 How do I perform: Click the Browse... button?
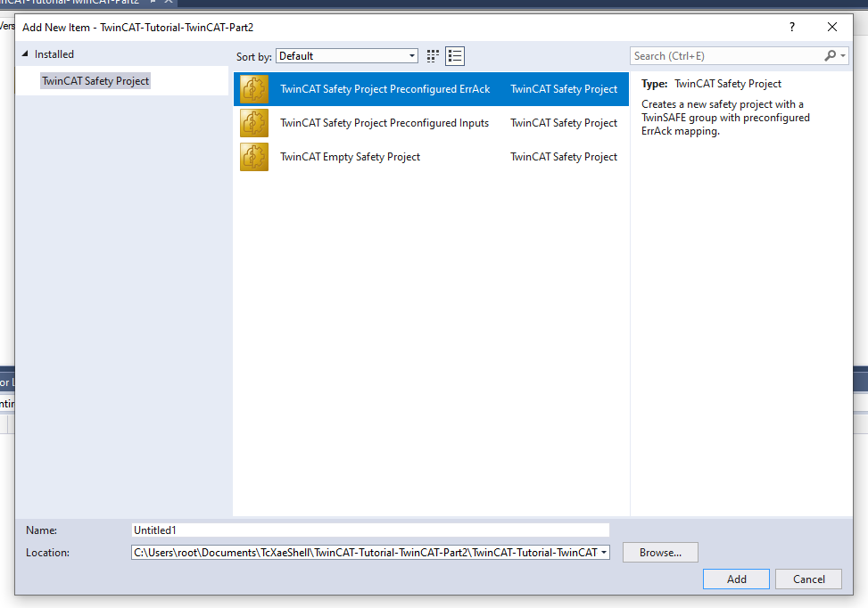[660, 553]
